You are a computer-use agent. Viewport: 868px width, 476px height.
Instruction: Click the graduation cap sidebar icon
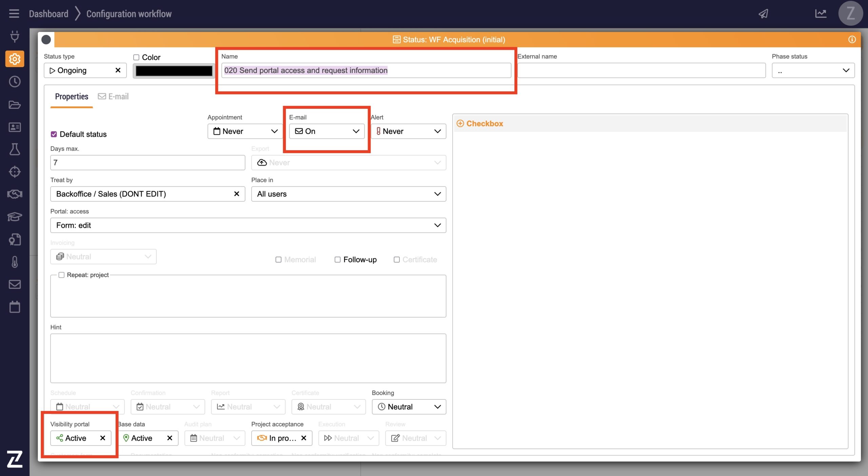coord(15,217)
